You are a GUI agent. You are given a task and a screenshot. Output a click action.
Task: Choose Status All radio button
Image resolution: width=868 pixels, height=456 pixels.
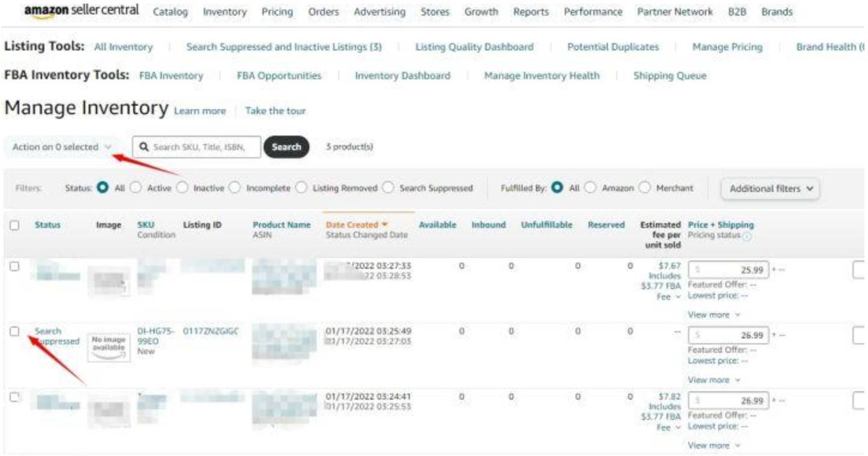103,188
